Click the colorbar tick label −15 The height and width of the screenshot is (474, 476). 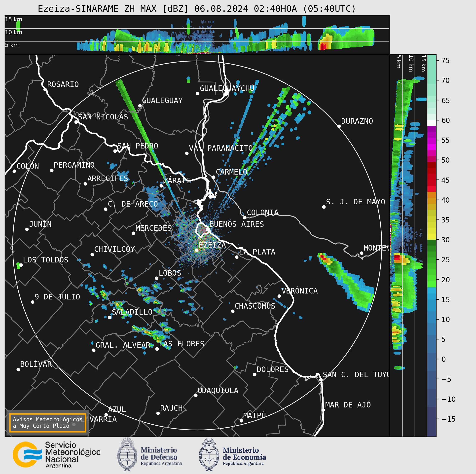pyautogui.click(x=449, y=419)
